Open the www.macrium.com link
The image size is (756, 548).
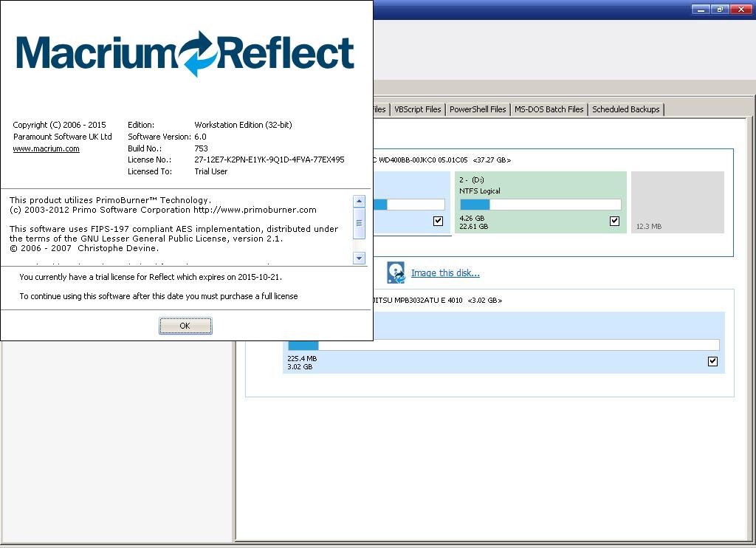coord(46,148)
